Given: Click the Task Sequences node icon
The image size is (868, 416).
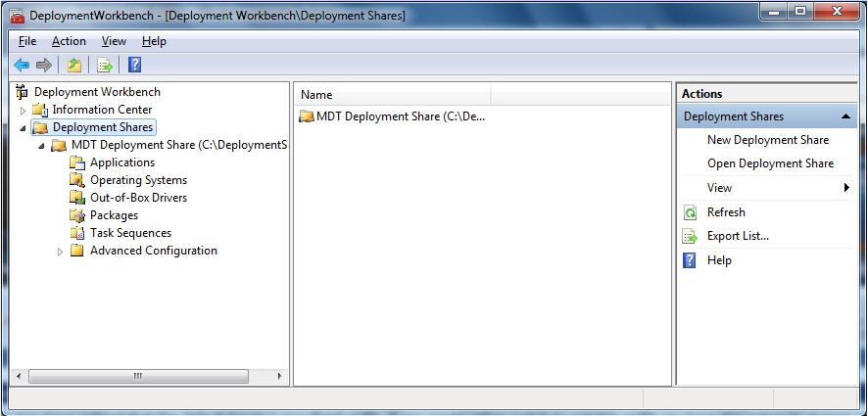Looking at the screenshot, I should click(77, 233).
